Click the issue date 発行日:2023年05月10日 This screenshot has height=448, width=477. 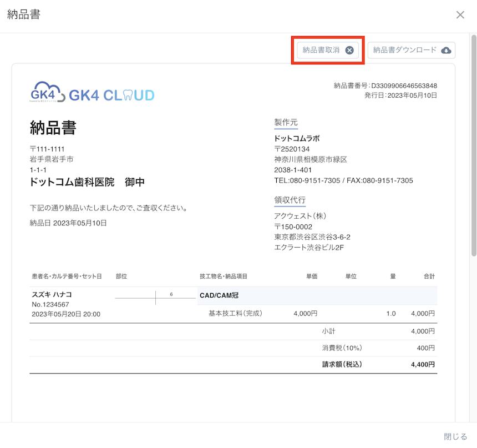[400, 95]
